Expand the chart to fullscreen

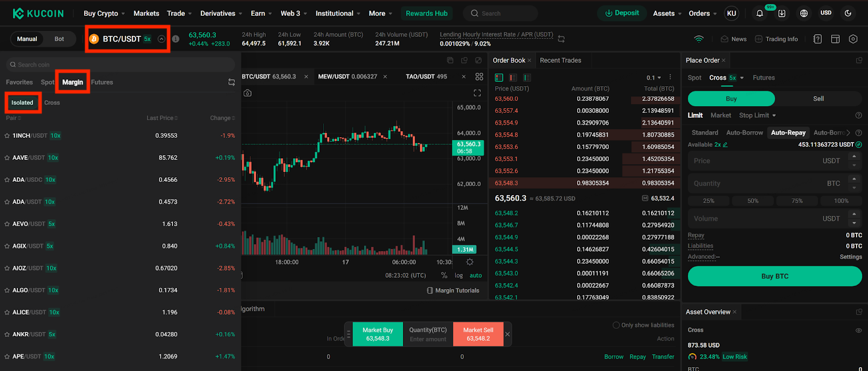click(477, 93)
